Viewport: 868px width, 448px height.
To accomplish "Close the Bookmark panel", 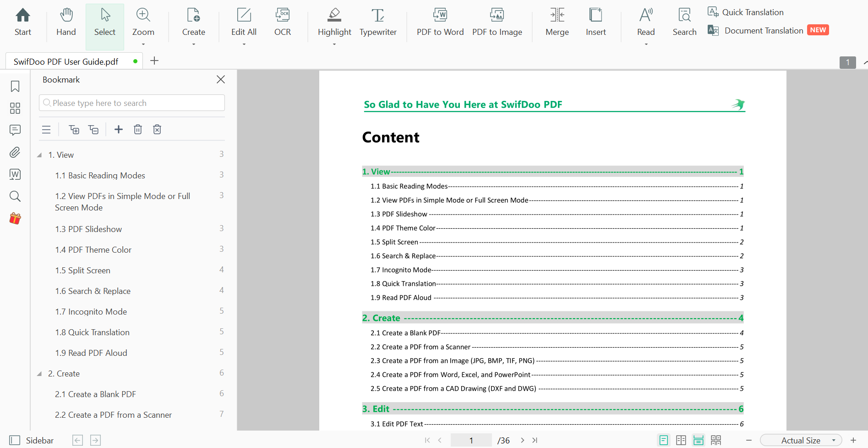I will tap(221, 79).
